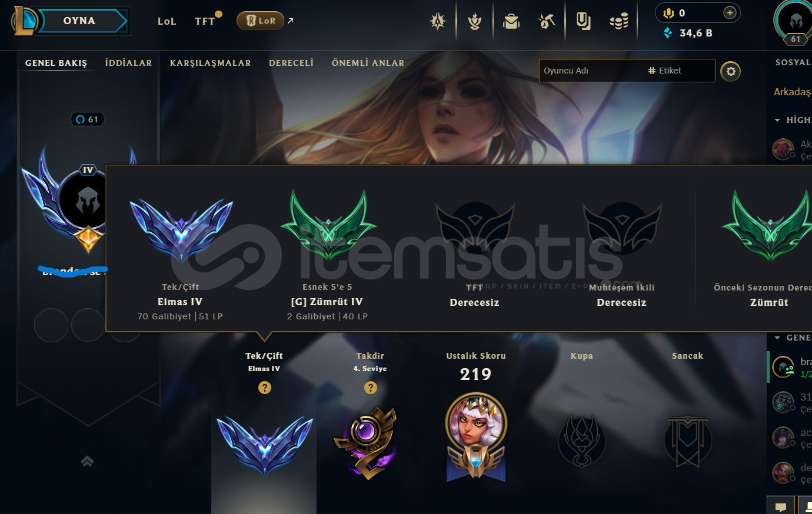Open the Collection backpack icon

coord(511,22)
